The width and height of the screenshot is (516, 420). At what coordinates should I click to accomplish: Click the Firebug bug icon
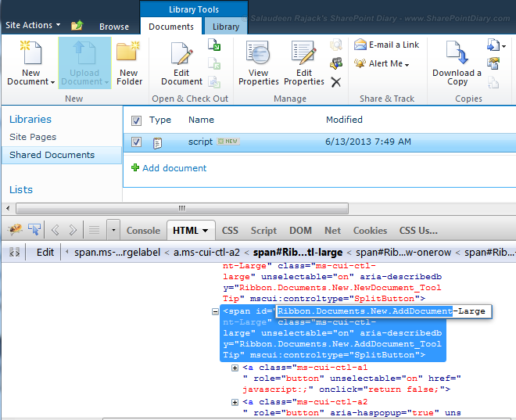coord(16,229)
